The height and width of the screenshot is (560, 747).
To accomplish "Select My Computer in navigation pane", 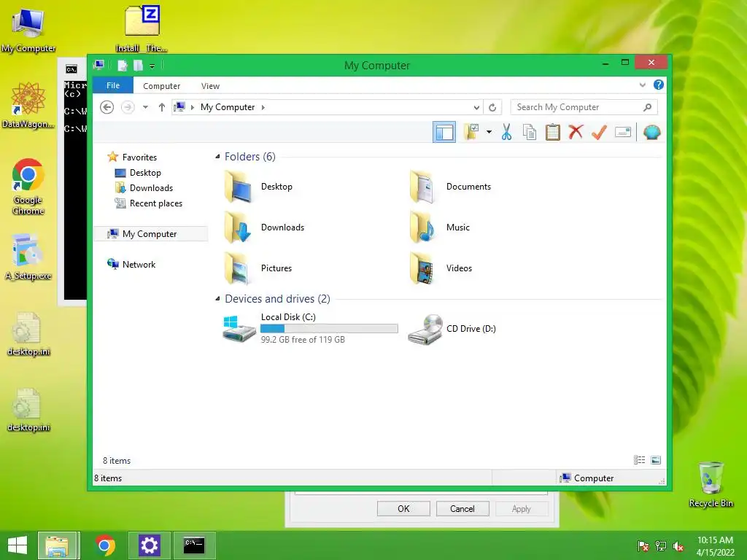I will (151, 234).
